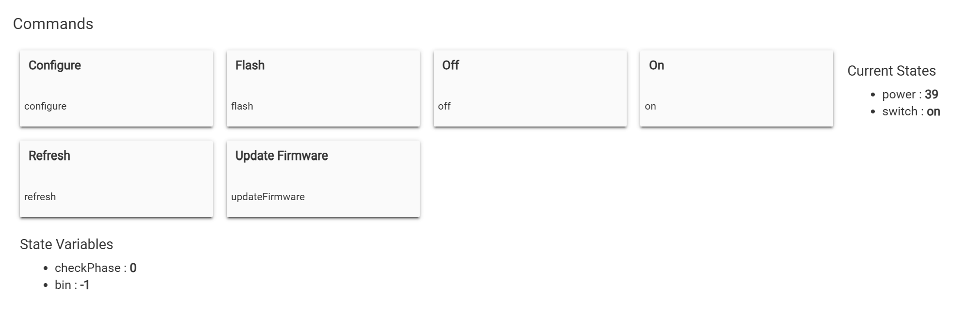Click the lowercase 'configure' command name text

point(46,106)
